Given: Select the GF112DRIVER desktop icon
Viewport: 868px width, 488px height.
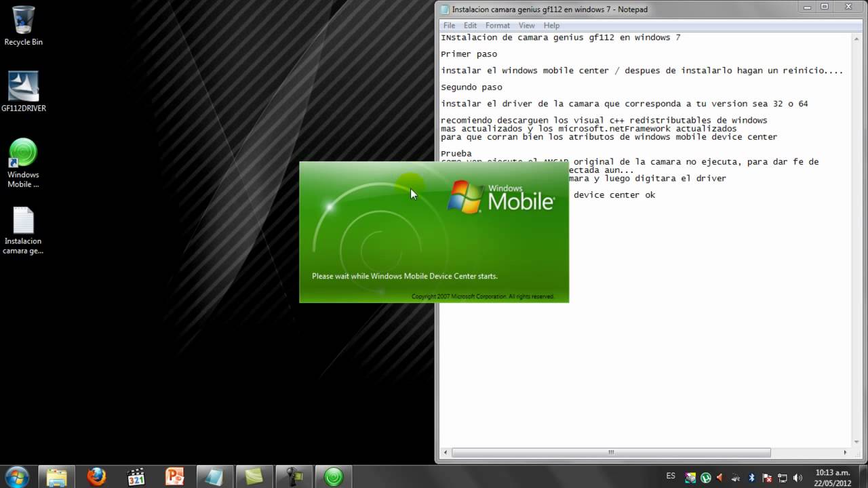Looking at the screenshot, I should coord(23,91).
